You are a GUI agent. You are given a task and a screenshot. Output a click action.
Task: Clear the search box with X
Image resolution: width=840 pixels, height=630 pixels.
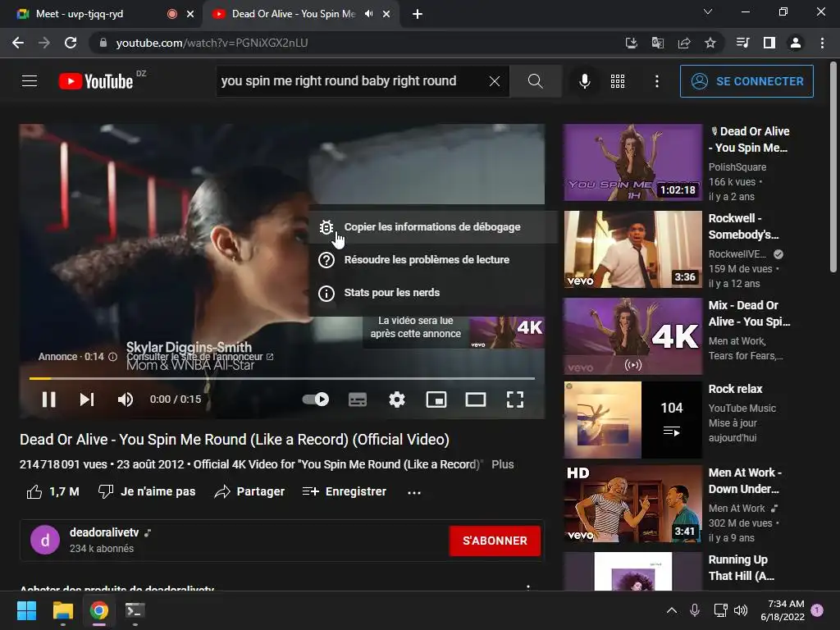[495, 81]
